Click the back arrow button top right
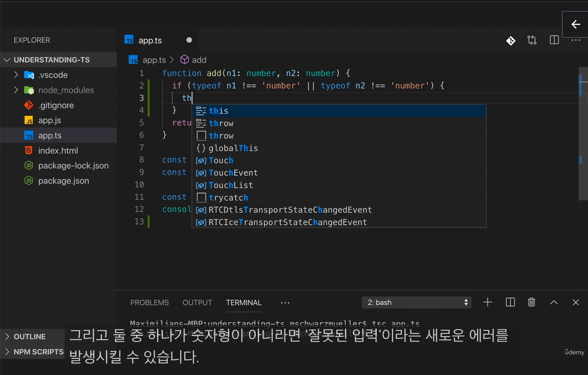This screenshot has width=588, height=375. (x=576, y=24)
